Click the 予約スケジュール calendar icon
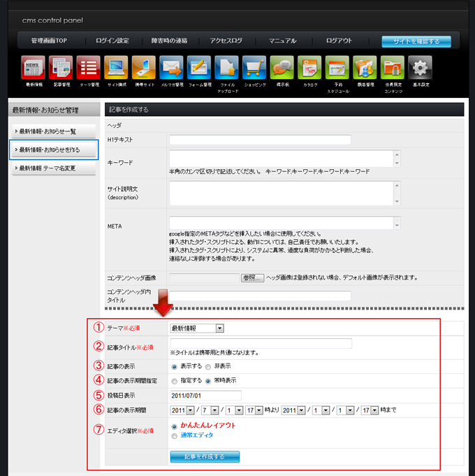Viewport: 475px width, 476px height. (337, 68)
